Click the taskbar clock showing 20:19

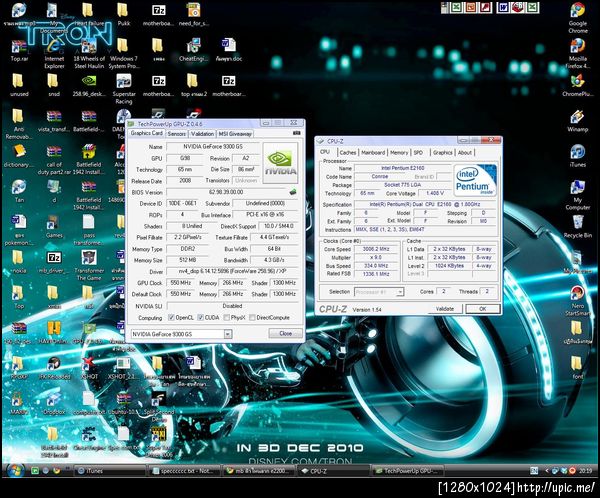(585, 470)
